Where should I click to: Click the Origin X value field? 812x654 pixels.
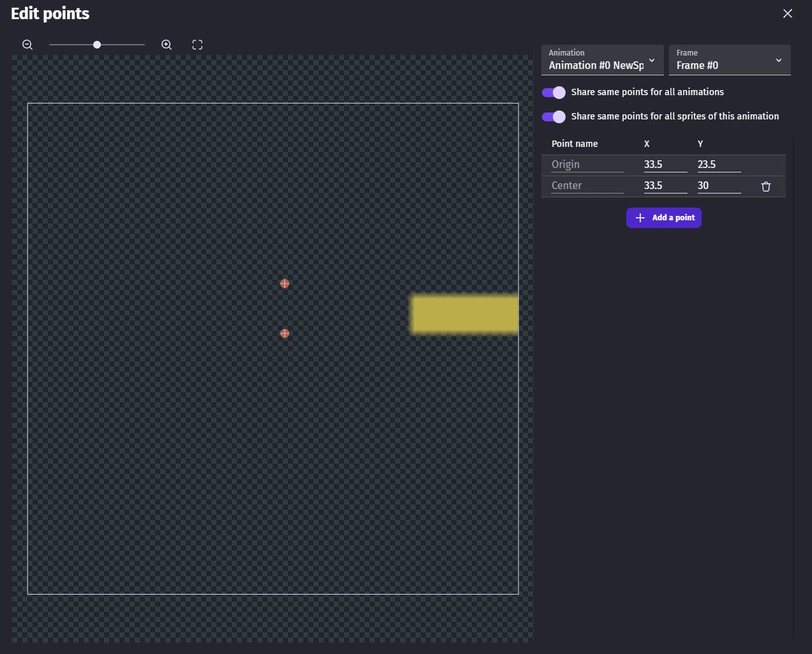click(665, 165)
